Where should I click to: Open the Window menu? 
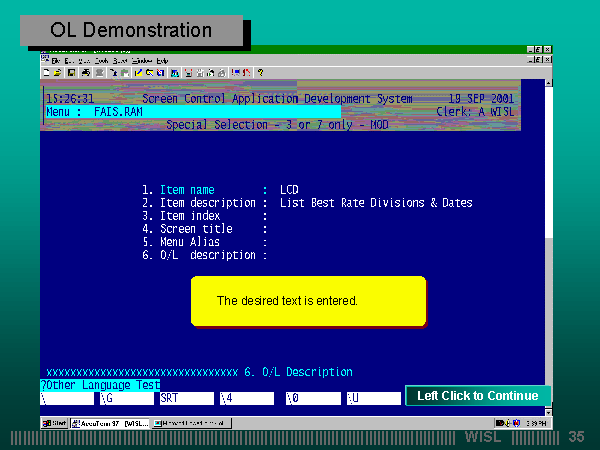tap(141, 61)
